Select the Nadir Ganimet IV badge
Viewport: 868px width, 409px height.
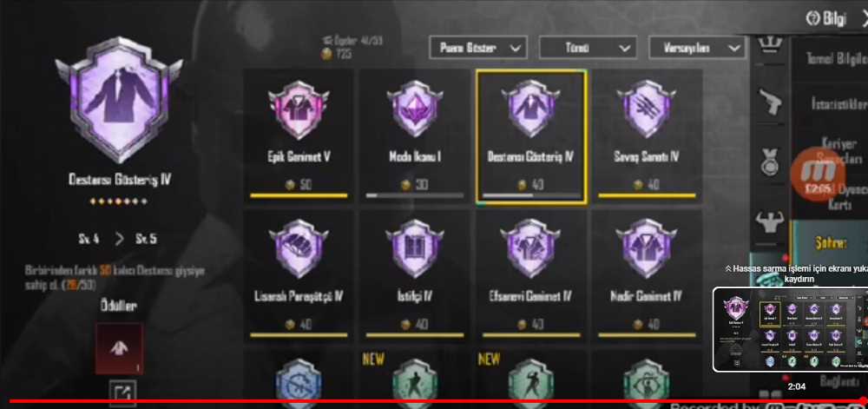point(647,275)
